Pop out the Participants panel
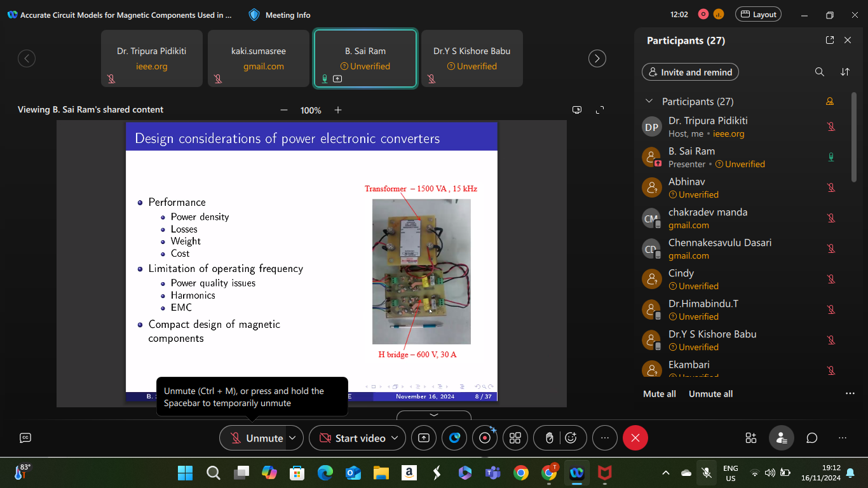Viewport: 868px width, 488px height. [x=830, y=40]
